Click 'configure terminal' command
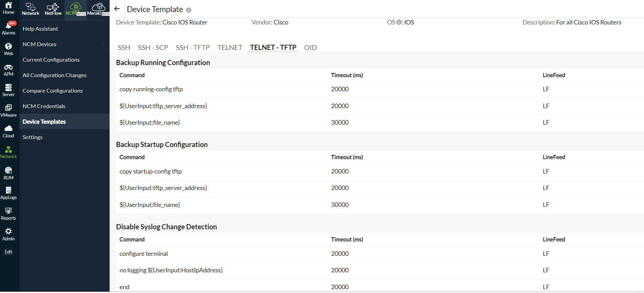644x293 pixels. (x=144, y=254)
